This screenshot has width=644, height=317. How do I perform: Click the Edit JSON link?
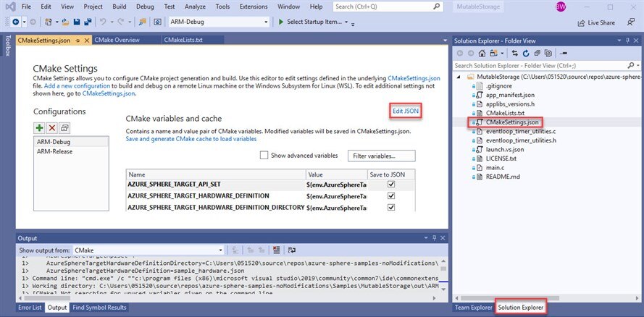[406, 110]
